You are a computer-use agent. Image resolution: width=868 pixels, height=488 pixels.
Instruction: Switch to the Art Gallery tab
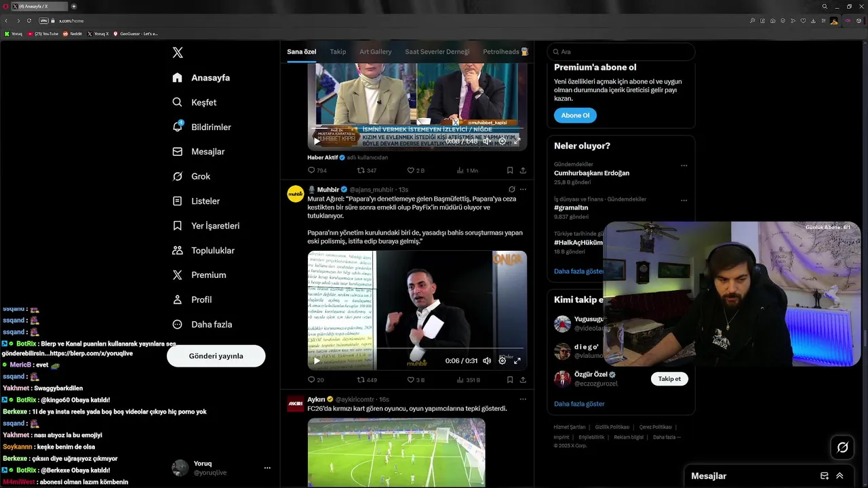pos(376,52)
